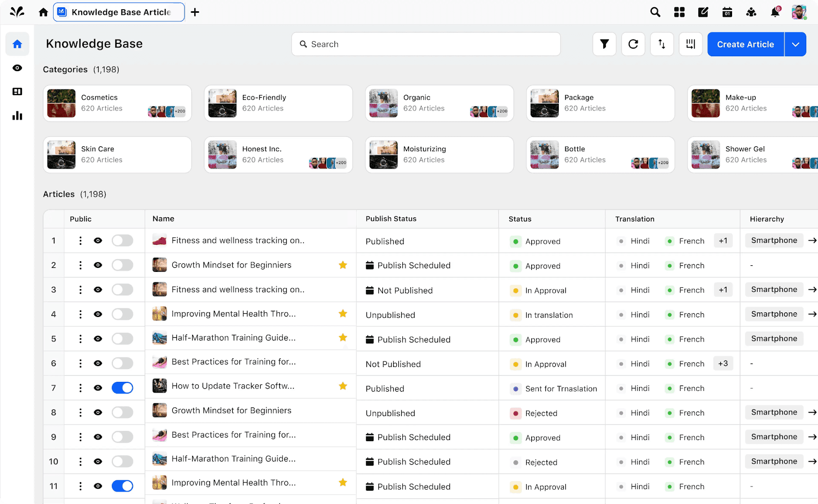This screenshot has width=818, height=504.
Task: Open the calendar from the top bar
Action: 727,12
